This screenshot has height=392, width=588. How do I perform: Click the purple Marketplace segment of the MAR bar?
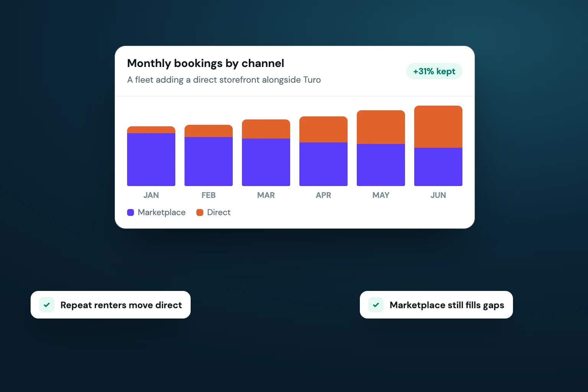(266, 162)
